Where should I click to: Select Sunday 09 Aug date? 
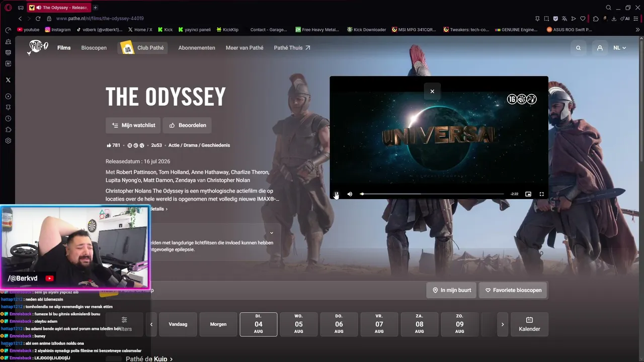pyautogui.click(x=460, y=324)
